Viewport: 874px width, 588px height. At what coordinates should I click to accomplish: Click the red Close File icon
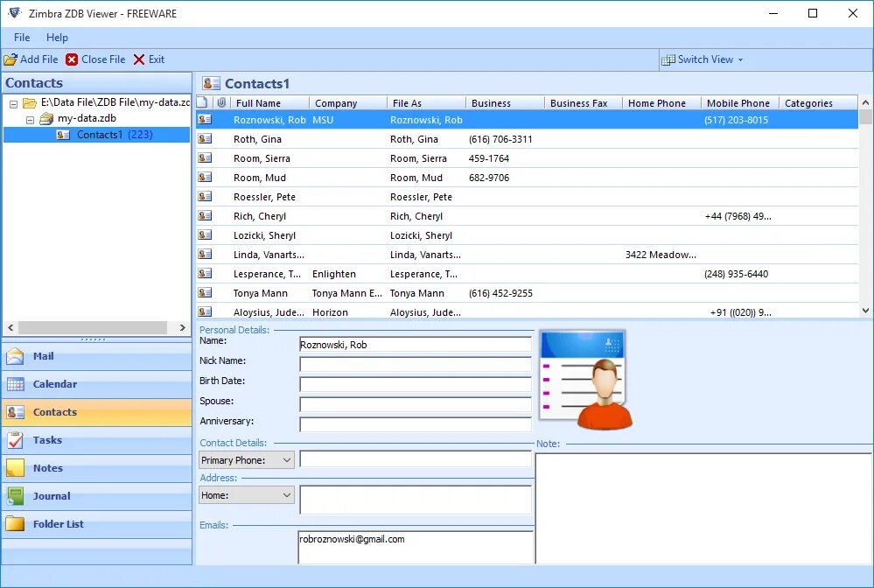pyautogui.click(x=72, y=59)
